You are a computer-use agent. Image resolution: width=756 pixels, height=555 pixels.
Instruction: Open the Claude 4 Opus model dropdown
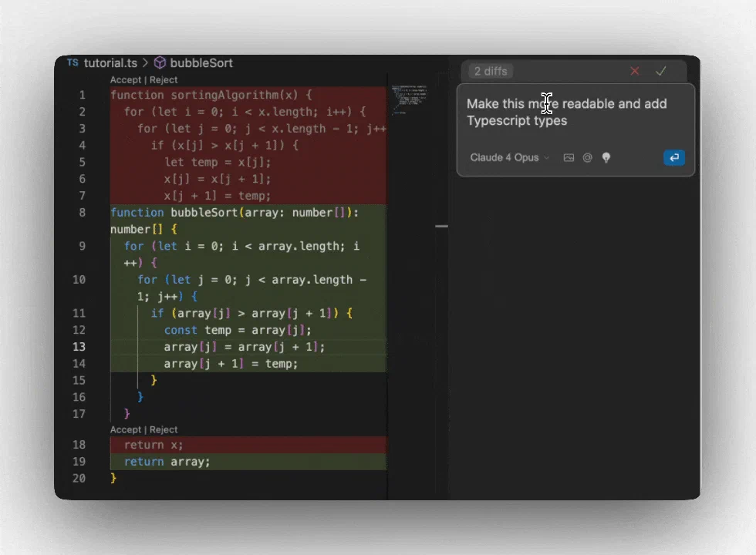pyautogui.click(x=510, y=157)
